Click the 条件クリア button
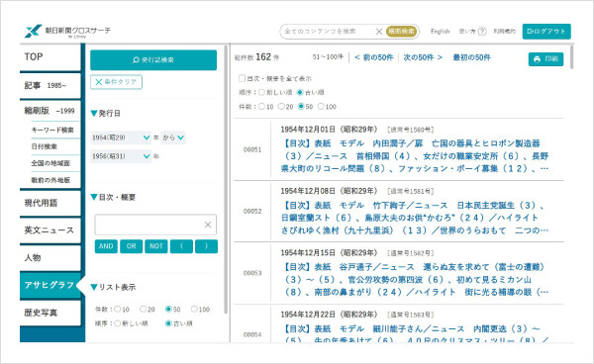594x364 pixels. 116,82
